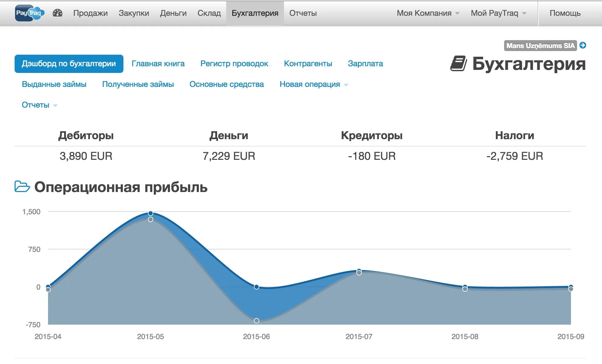Click the open folder icon by Операционная прибыль
Screen dimensions: 602x364
pyautogui.click(x=22, y=187)
